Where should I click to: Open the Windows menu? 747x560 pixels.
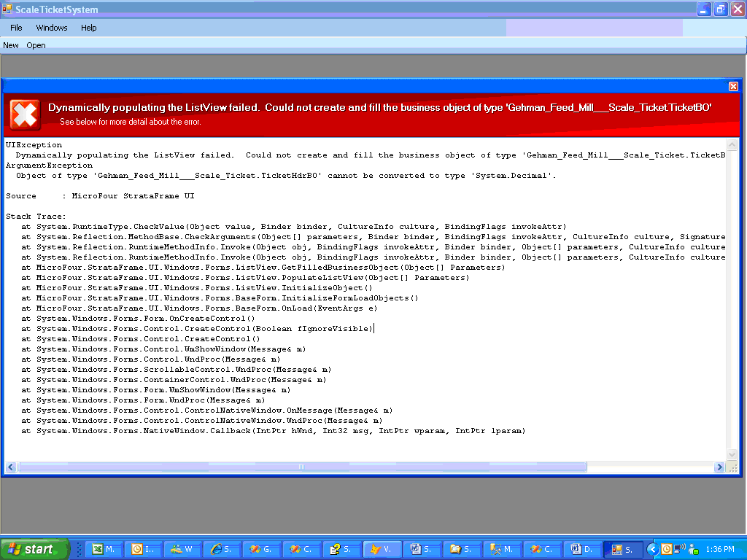tap(52, 28)
